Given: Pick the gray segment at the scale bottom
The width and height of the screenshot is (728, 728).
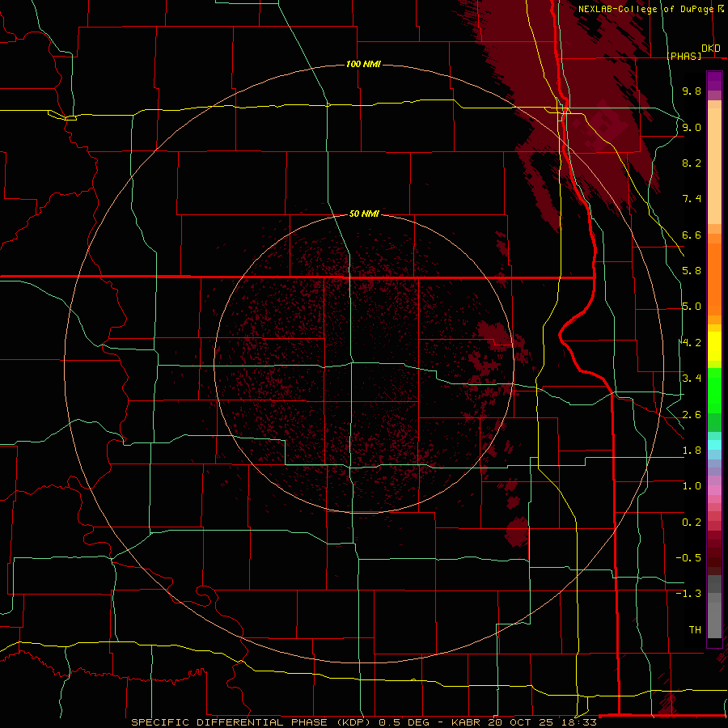Looking at the screenshot, I should 714,620.
